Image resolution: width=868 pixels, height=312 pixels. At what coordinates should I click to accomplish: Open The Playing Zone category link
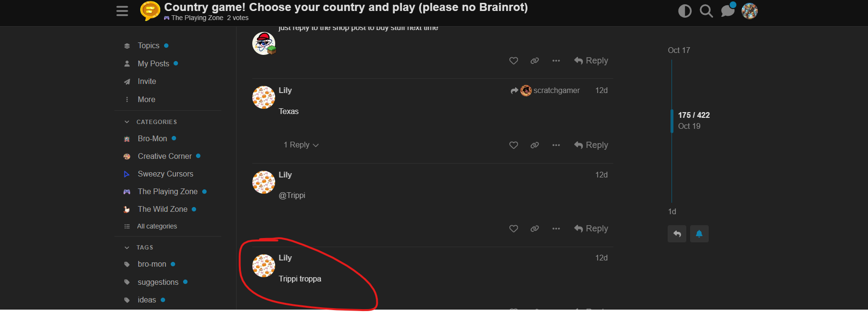[168, 192]
